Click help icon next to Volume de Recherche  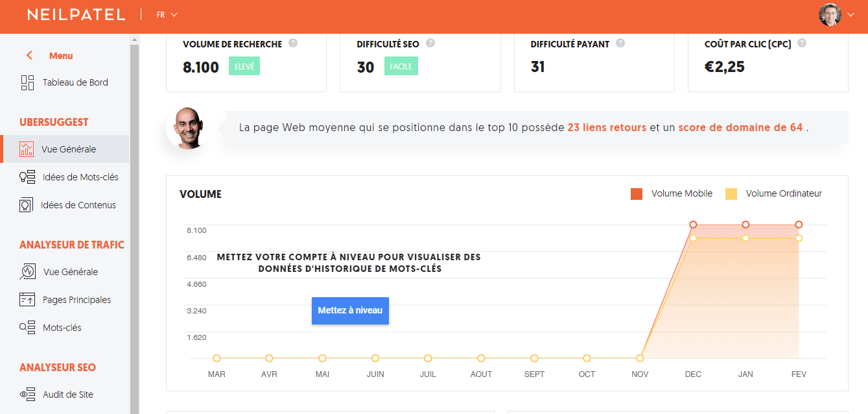coord(293,43)
